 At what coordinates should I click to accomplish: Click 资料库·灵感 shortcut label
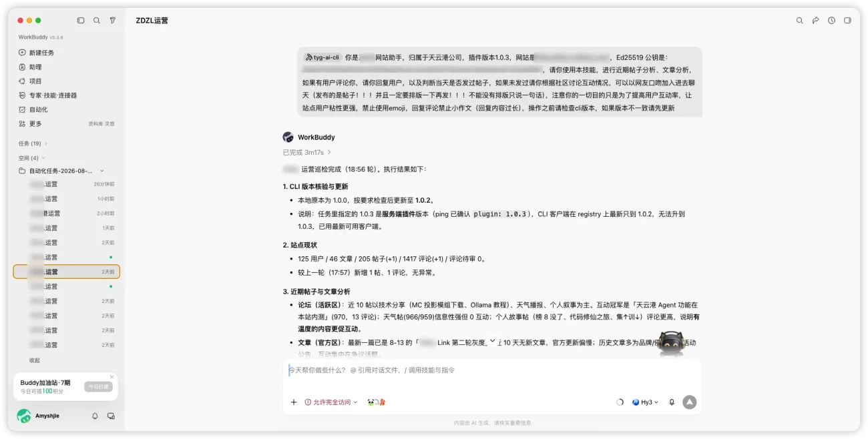pos(101,124)
